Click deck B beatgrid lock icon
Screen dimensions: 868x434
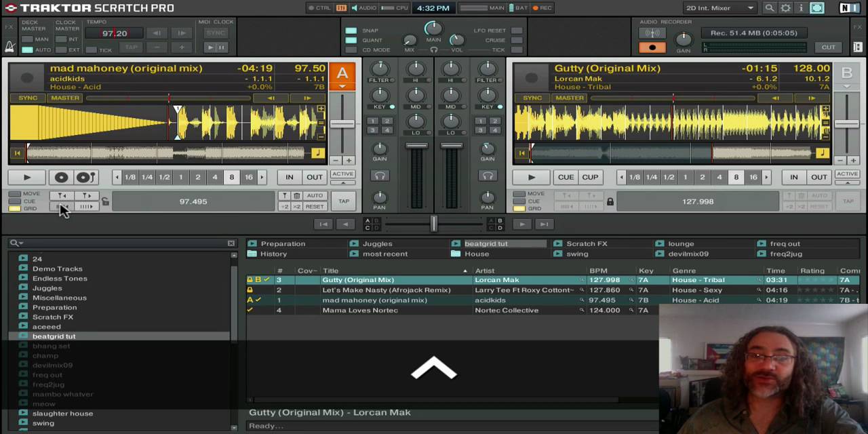pos(610,201)
